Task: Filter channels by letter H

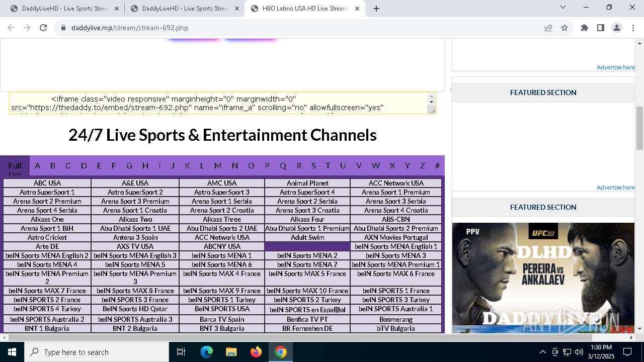Action: click(x=145, y=165)
